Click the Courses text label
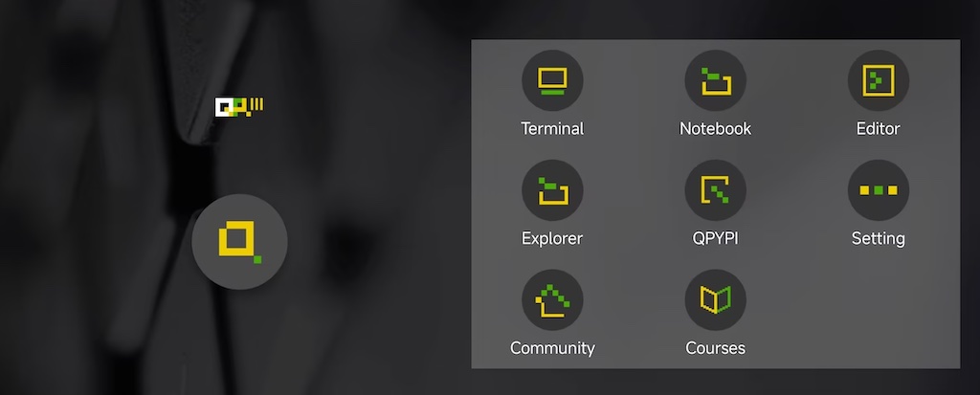 (716, 348)
